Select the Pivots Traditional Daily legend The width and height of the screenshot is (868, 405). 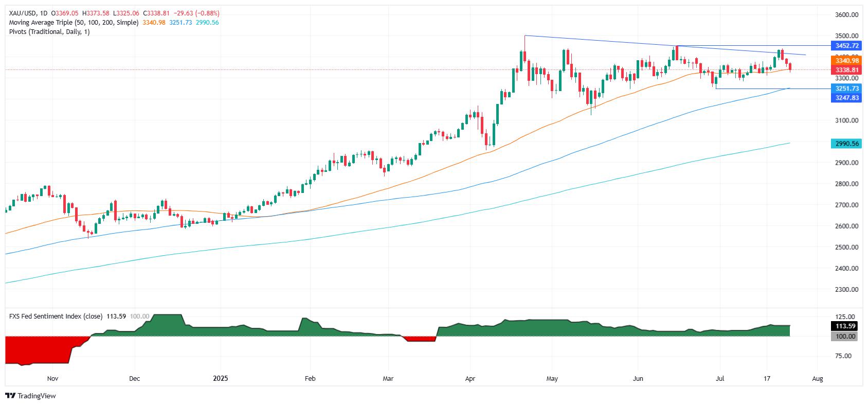click(49, 32)
